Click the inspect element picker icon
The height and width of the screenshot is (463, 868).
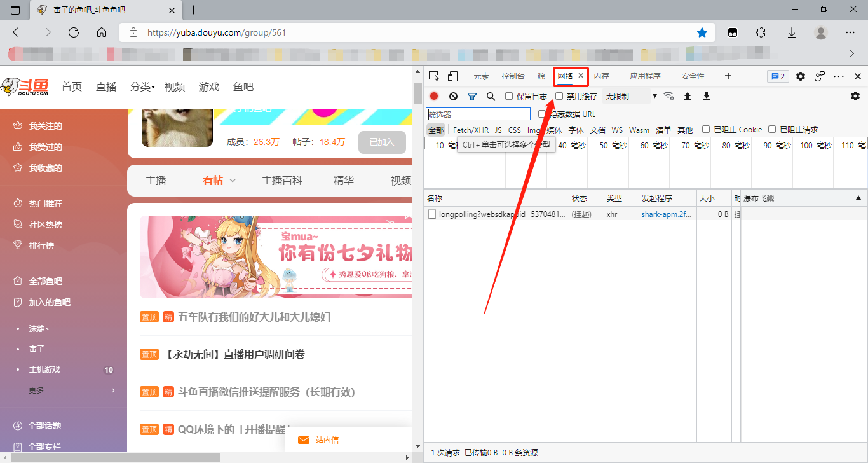pos(434,76)
